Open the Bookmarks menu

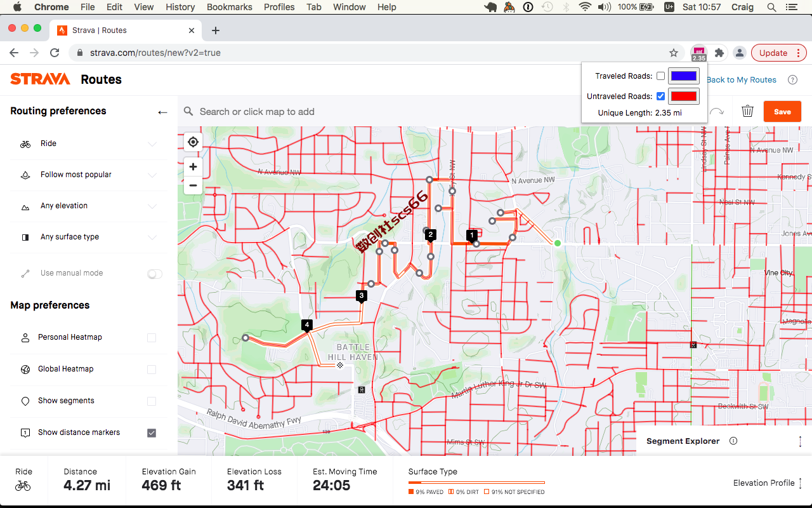click(x=230, y=7)
